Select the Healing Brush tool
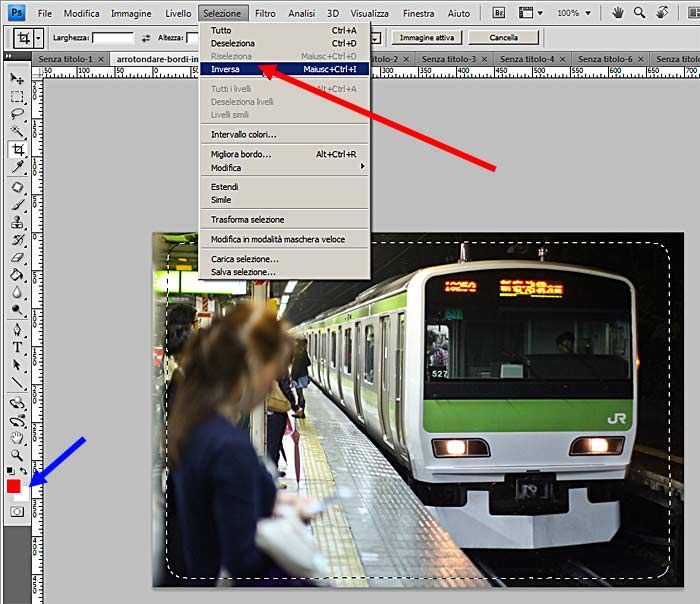The image size is (700, 604). coord(17,187)
